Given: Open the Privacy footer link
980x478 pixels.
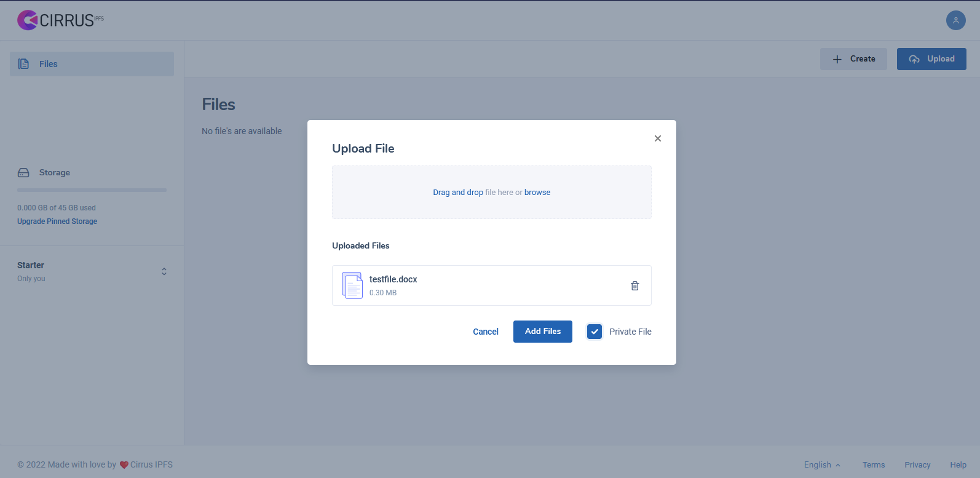Looking at the screenshot, I should click(917, 465).
